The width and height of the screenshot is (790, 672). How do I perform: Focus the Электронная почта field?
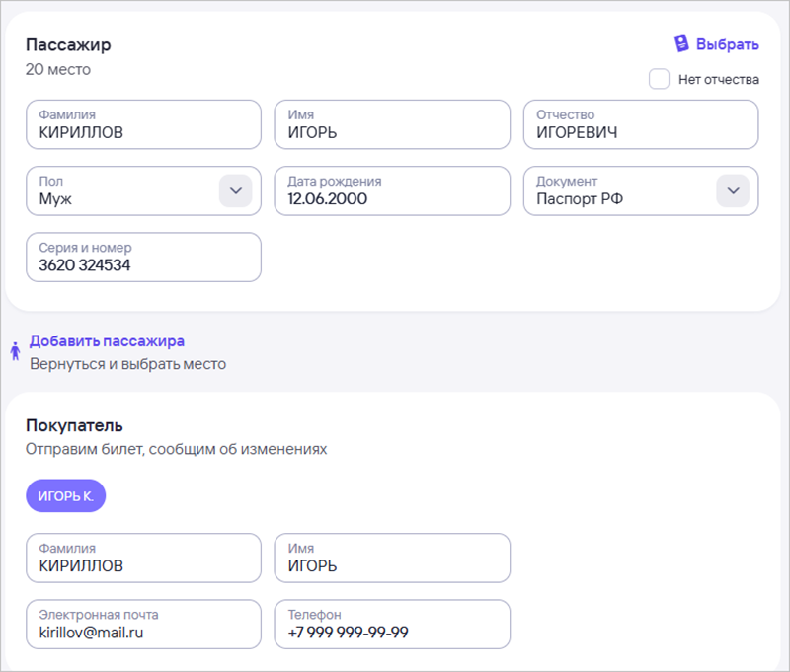pos(143,625)
